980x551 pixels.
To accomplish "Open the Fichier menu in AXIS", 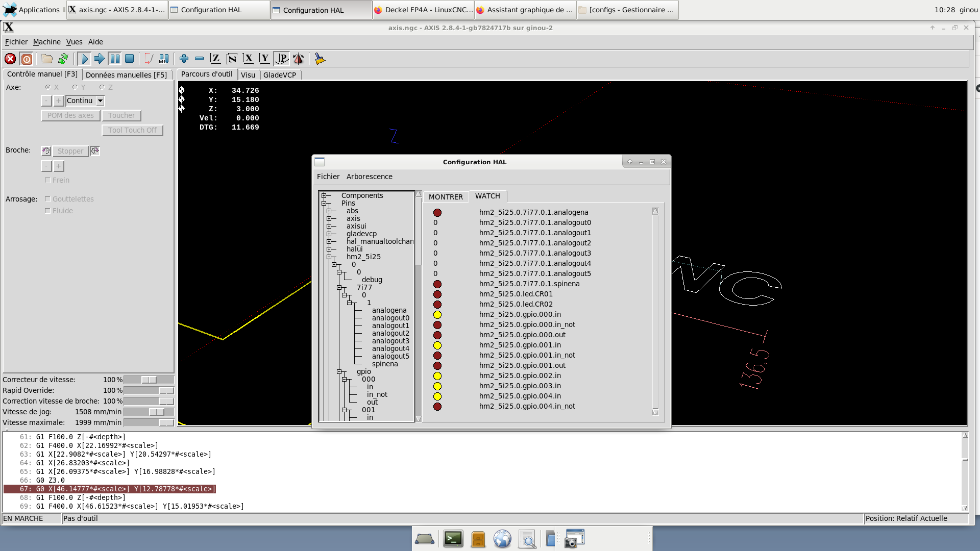I will click(x=16, y=42).
